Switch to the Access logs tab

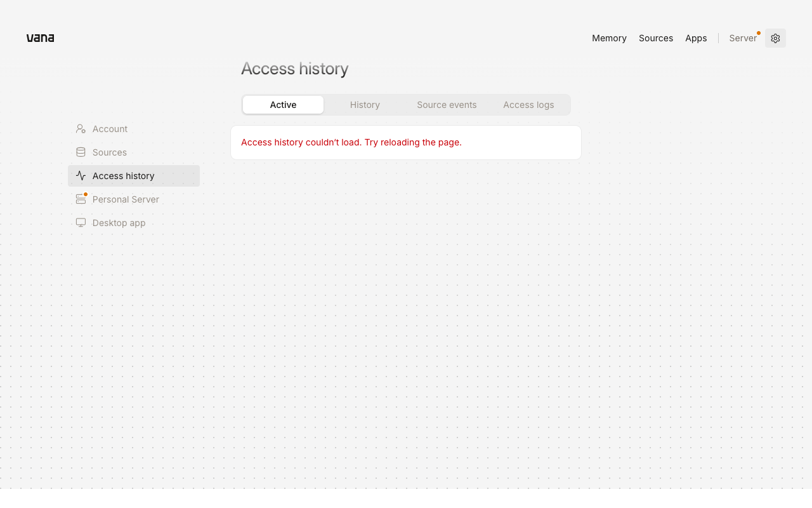tap(528, 105)
